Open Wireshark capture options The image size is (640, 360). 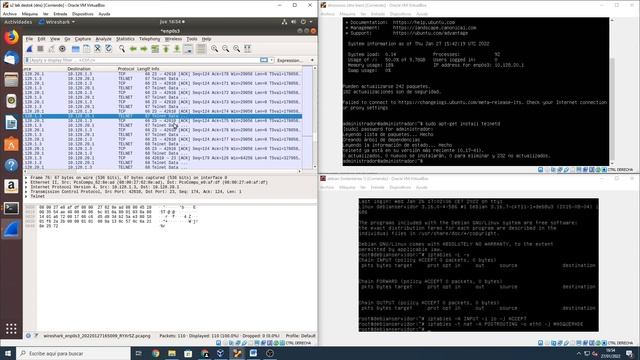coord(62,49)
